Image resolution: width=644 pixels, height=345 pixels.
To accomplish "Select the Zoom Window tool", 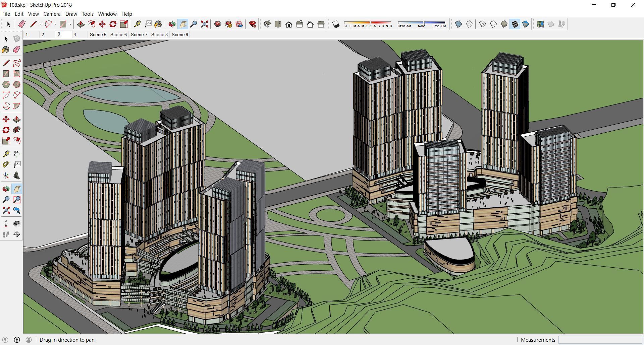I will 17,200.
